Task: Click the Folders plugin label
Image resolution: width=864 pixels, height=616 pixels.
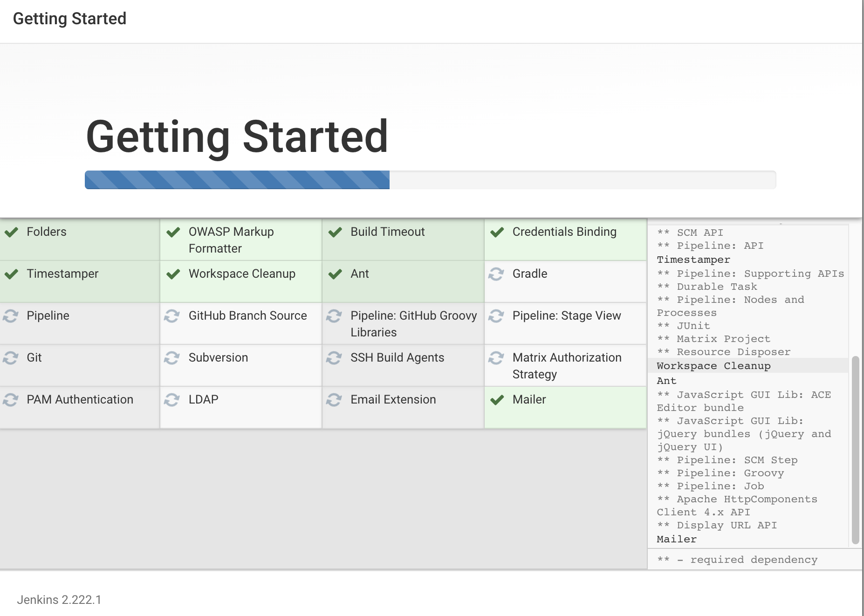Action: 47,232
